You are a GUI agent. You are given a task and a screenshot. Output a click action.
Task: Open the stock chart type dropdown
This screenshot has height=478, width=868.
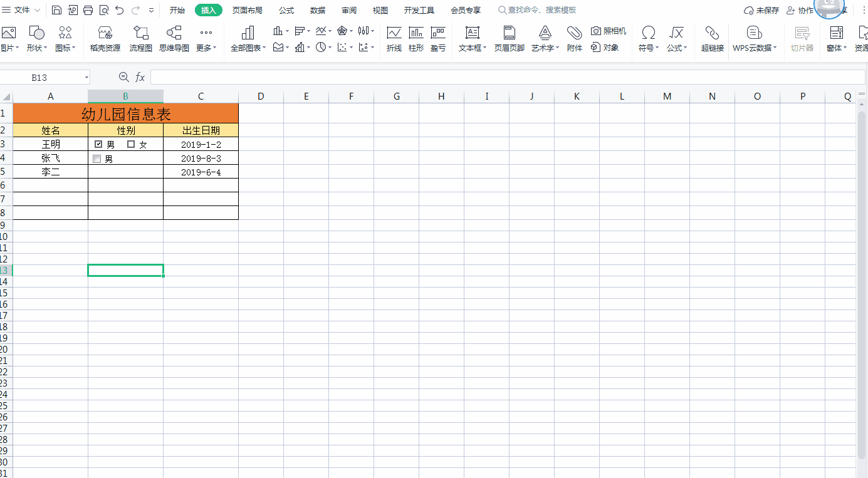point(373,31)
